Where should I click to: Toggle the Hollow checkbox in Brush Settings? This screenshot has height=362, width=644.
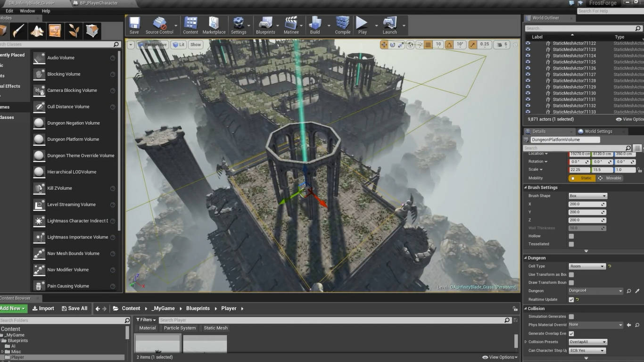pos(571,236)
